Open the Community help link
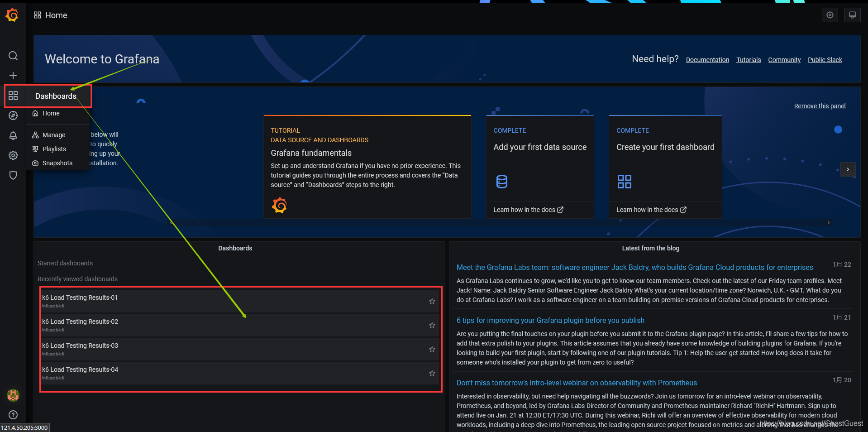The height and width of the screenshot is (432, 868). point(784,60)
